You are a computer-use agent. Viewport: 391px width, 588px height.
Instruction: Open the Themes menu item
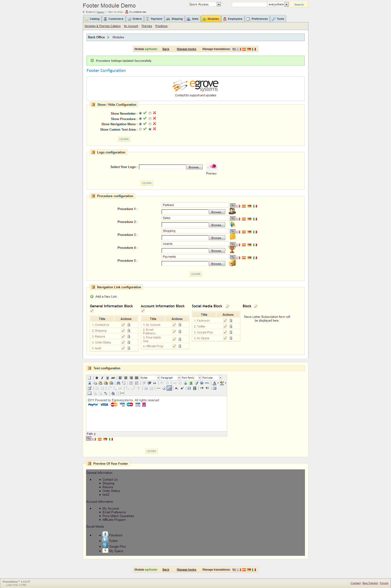point(146,26)
